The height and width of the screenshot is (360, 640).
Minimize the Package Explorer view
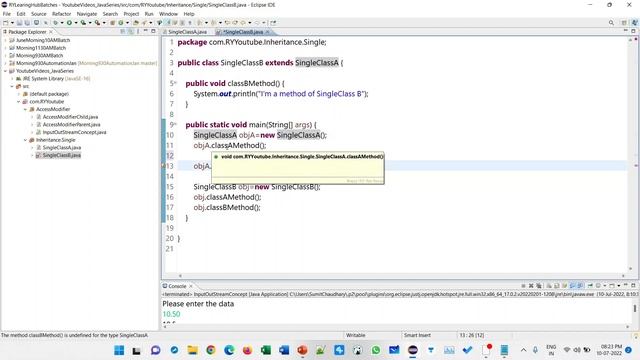coord(145,31)
